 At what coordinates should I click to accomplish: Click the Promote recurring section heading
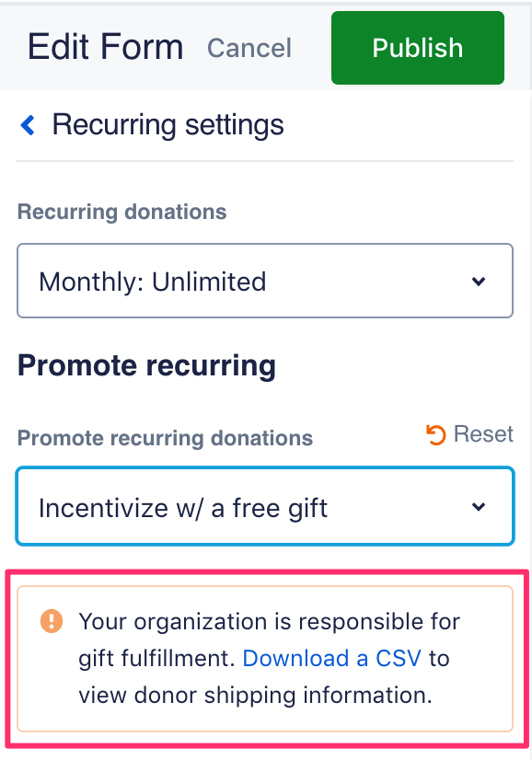pyautogui.click(x=146, y=365)
